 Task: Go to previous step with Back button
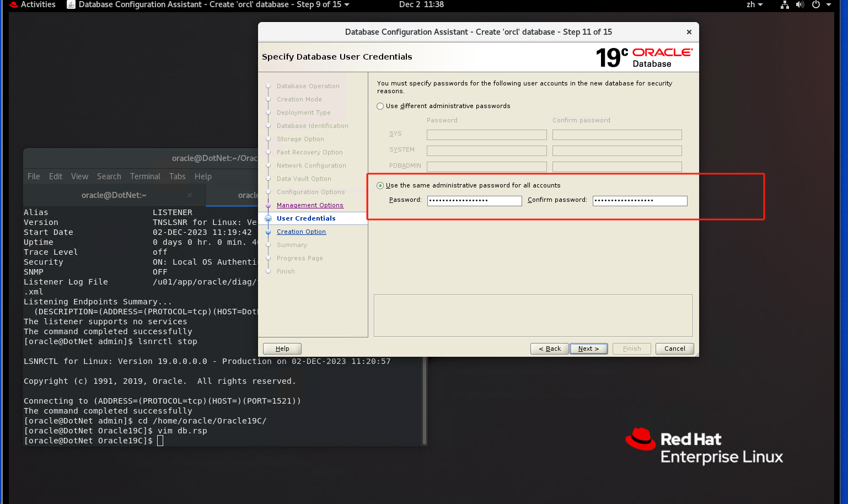(x=550, y=348)
